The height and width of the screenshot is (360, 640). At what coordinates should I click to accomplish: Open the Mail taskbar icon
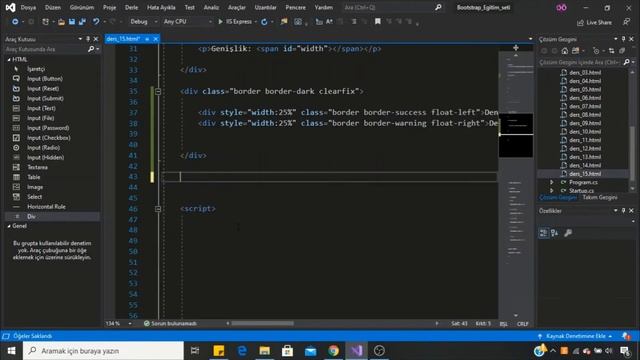tap(311, 351)
